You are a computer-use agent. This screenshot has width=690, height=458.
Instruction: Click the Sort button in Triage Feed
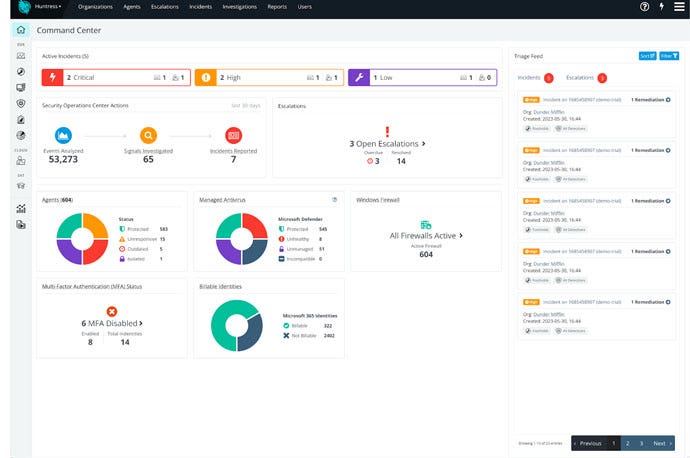point(647,56)
